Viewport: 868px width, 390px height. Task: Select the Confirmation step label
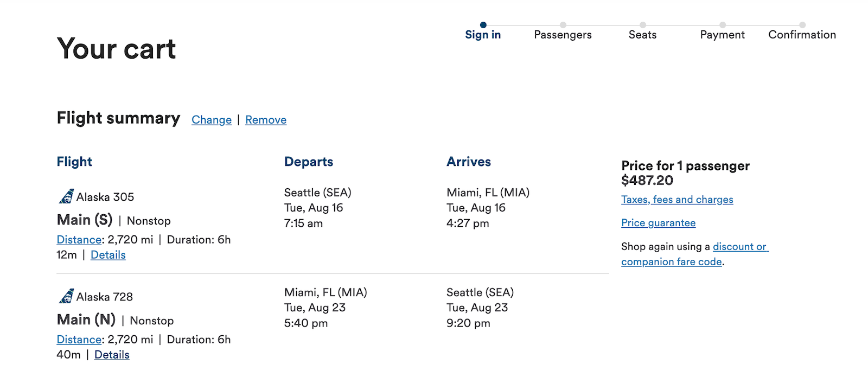click(x=802, y=34)
